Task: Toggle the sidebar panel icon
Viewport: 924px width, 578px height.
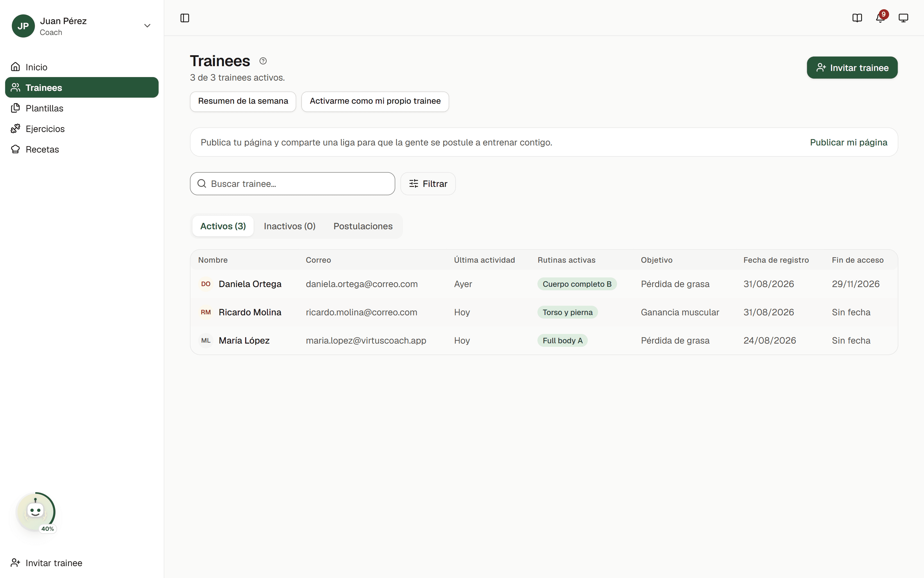Action: coord(185,18)
